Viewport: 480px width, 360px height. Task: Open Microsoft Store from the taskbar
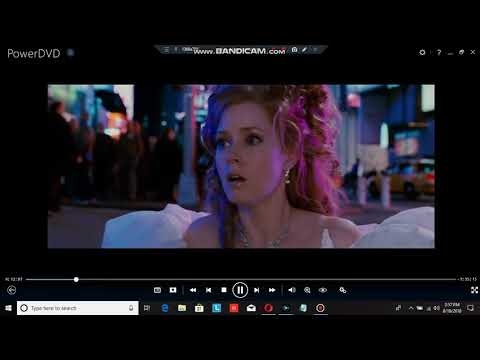click(199, 308)
